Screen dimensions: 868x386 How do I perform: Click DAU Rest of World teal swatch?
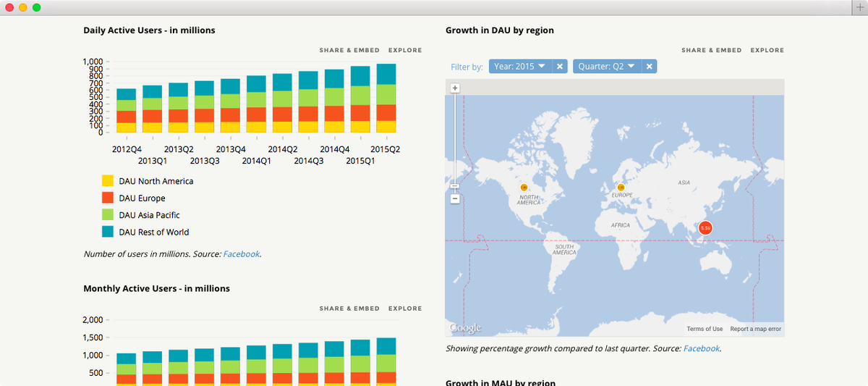coord(107,232)
